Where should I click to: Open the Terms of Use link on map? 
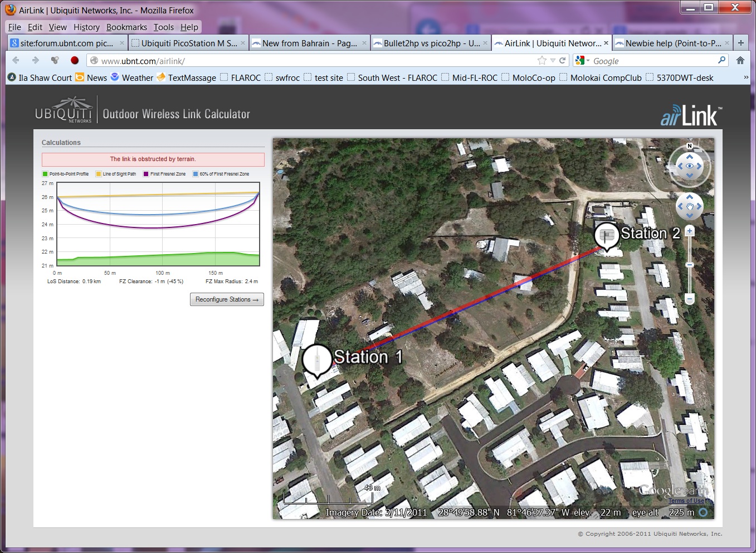coord(686,501)
